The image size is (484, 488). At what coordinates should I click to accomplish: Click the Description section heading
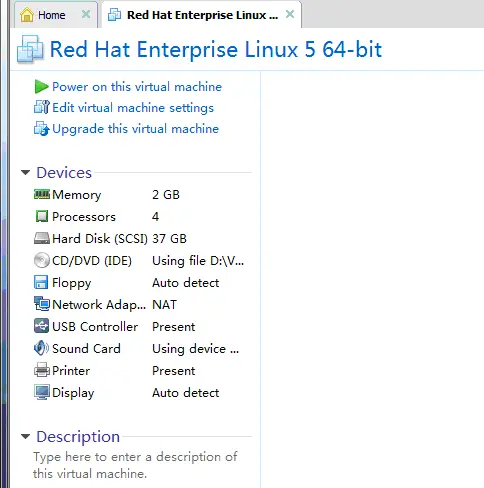point(78,437)
